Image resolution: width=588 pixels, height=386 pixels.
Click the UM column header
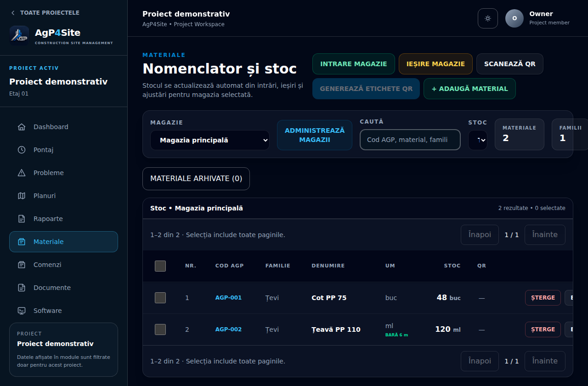pyautogui.click(x=390, y=266)
